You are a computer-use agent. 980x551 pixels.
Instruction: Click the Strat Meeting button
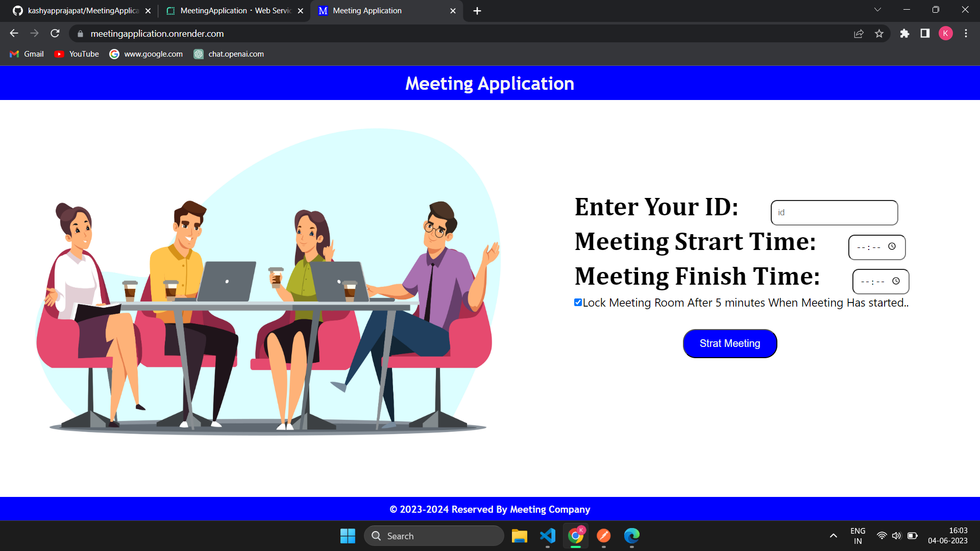tap(729, 343)
